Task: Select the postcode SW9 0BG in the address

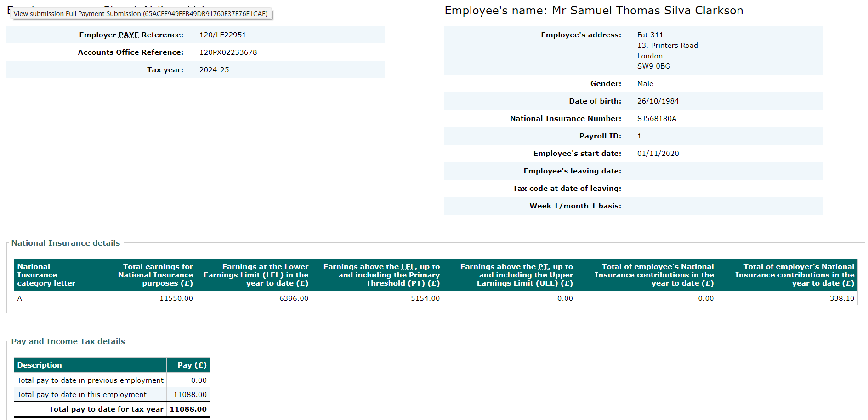Action: point(653,66)
